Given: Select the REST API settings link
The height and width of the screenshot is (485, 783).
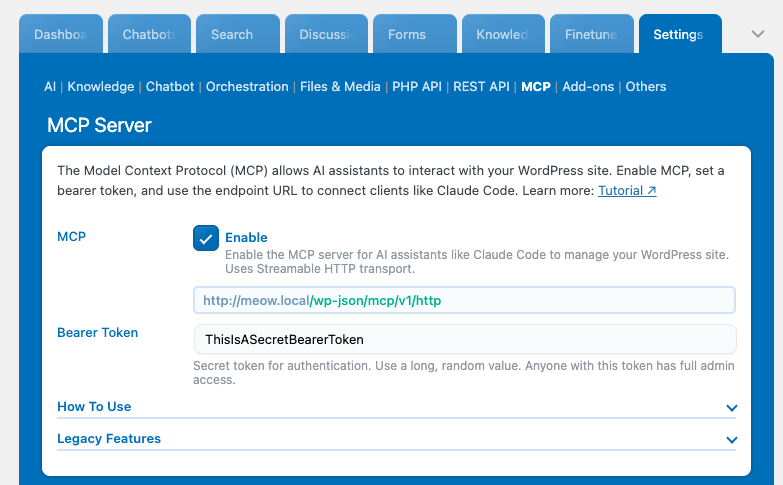Looking at the screenshot, I should coord(482,87).
